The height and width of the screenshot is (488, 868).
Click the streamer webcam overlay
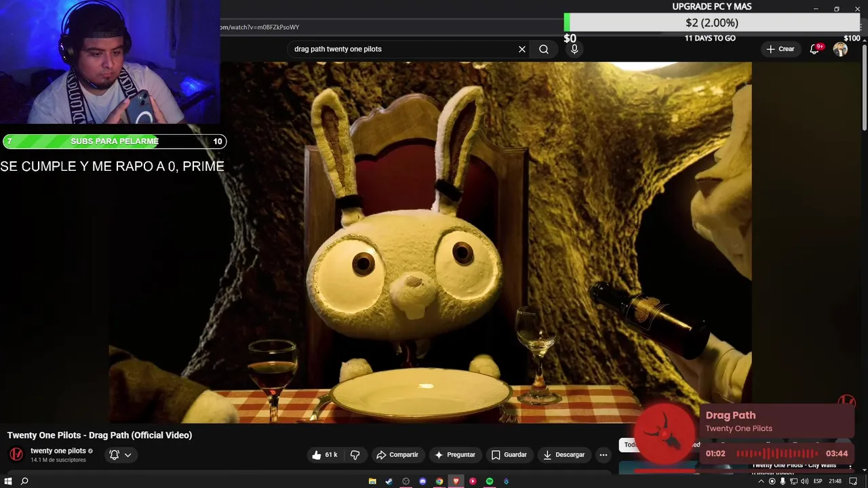tap(110, 62)
